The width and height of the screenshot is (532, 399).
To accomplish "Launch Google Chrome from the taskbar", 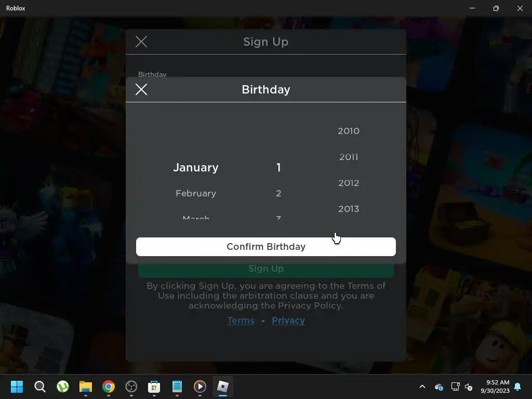I will coord(109,387).
